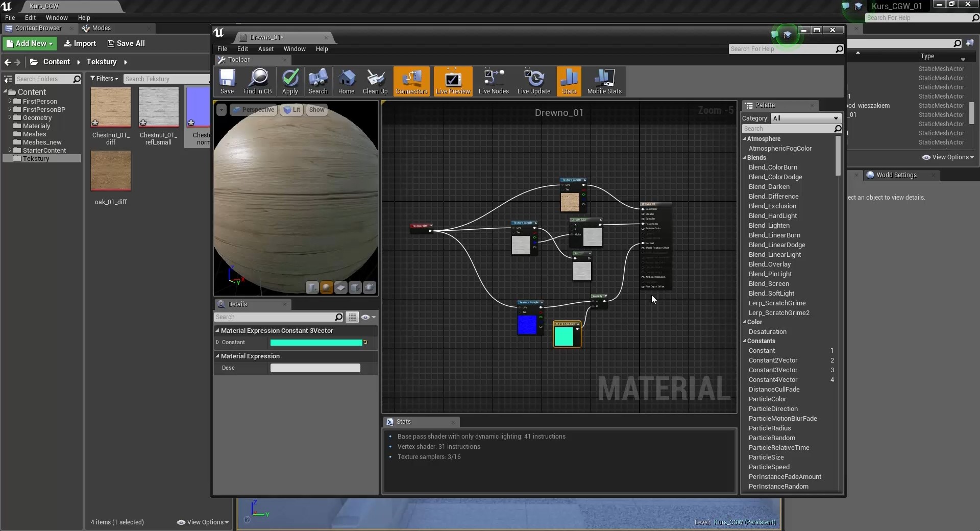
Task: Toggle Connectors visibility in the graph
Action: coord(411,82)
